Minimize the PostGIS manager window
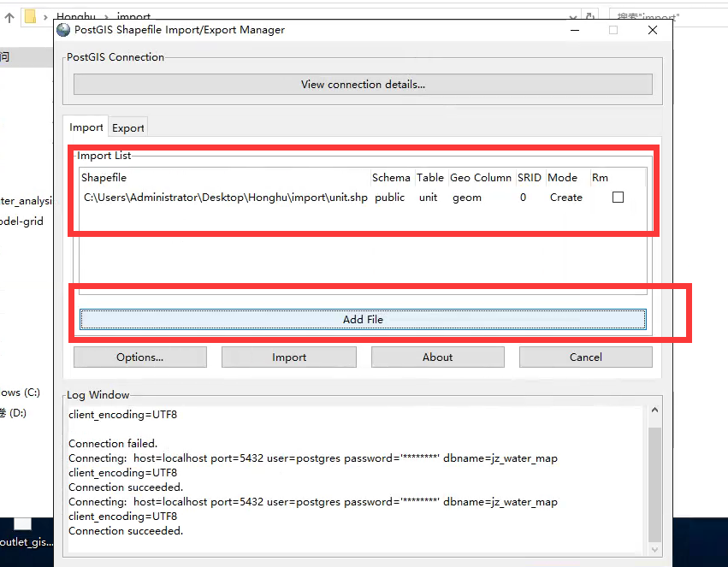Viewport: 728px width, 567px height. click(575, 30)
